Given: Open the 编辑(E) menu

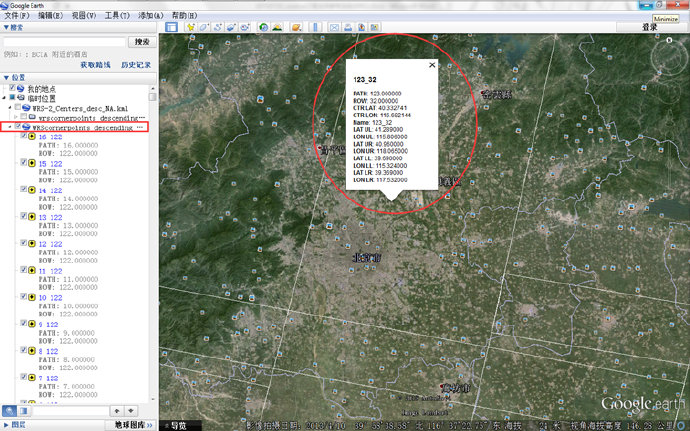Looking at the screenshot, I should tap(51, 15).
